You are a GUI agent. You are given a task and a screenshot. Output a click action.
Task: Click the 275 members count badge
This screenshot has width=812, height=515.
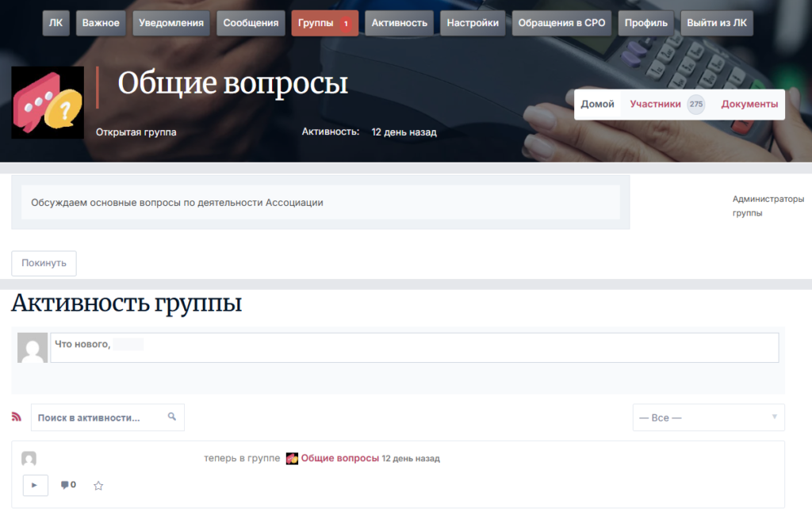tap(696, 105)
